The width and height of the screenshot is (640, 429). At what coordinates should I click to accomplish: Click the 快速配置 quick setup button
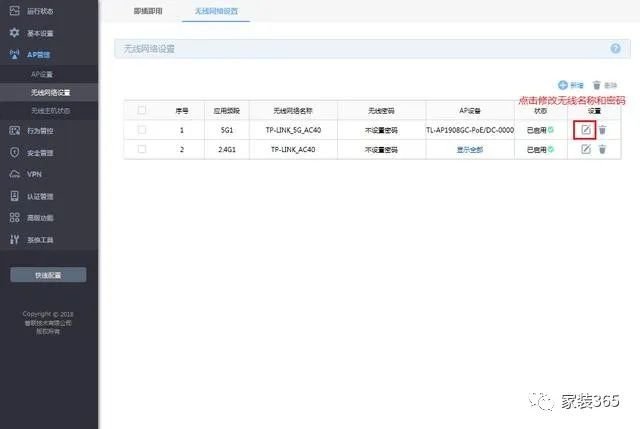[x=48, y=275]
